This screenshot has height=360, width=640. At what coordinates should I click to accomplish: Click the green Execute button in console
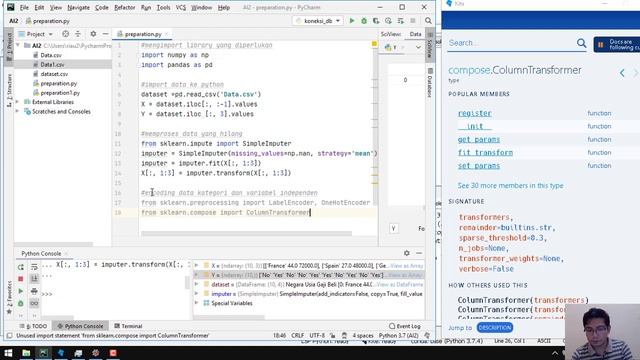coord(21,291)
